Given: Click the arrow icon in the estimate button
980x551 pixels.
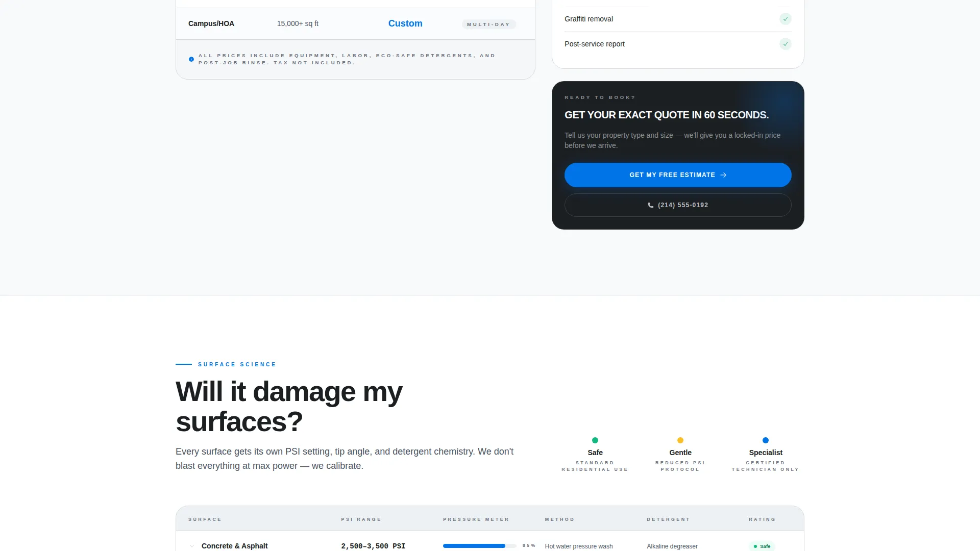Looking at the screenshot, I should click(723, 175).
